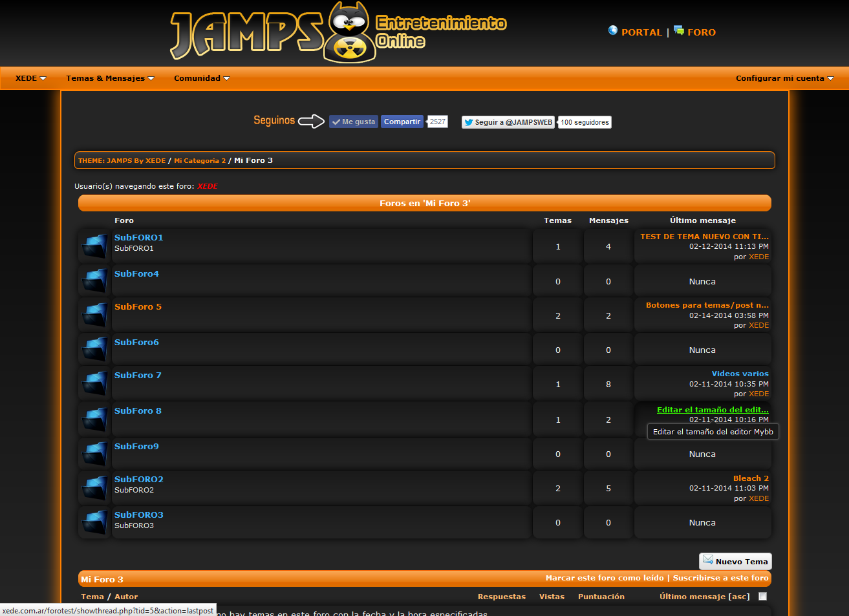Sort threads by Tema
The width and height of the screenshot is (849, 616).
point(92,597)
